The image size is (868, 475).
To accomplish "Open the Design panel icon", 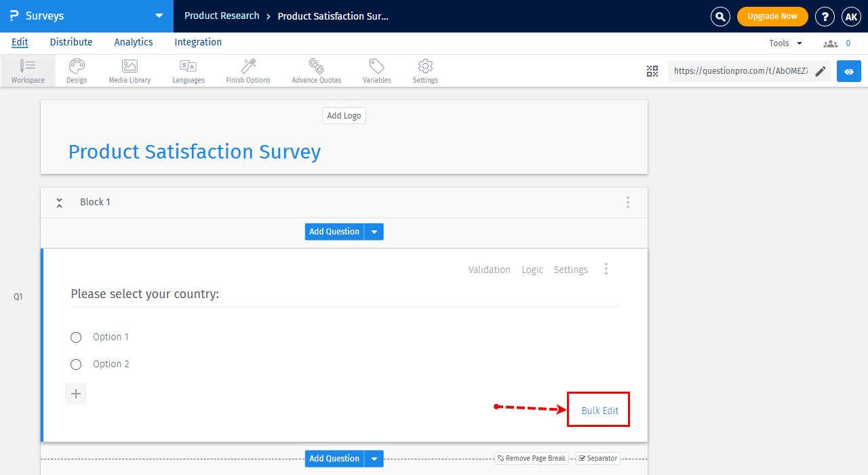I will pos(76,70).
